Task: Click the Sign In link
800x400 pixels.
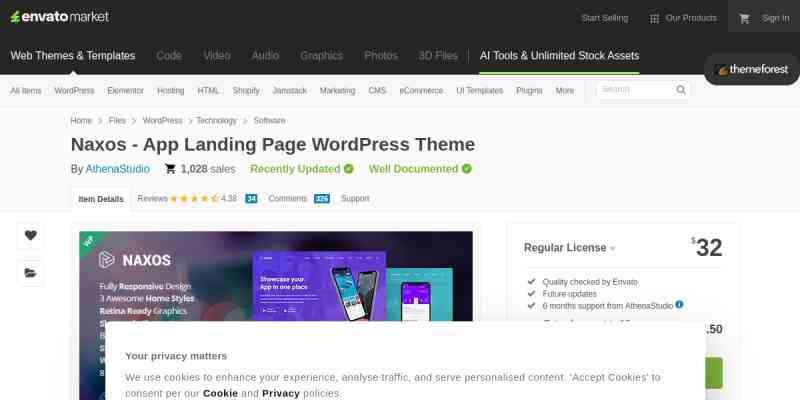Action: [775, 18]
